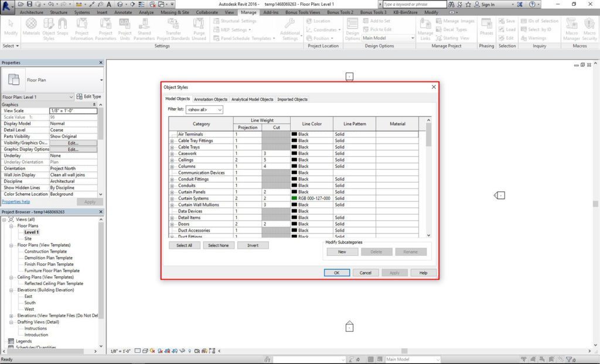600x364 pixels.
Task: Open the Macro Manager
Action: pyautogui.click(x=571, y=29)
